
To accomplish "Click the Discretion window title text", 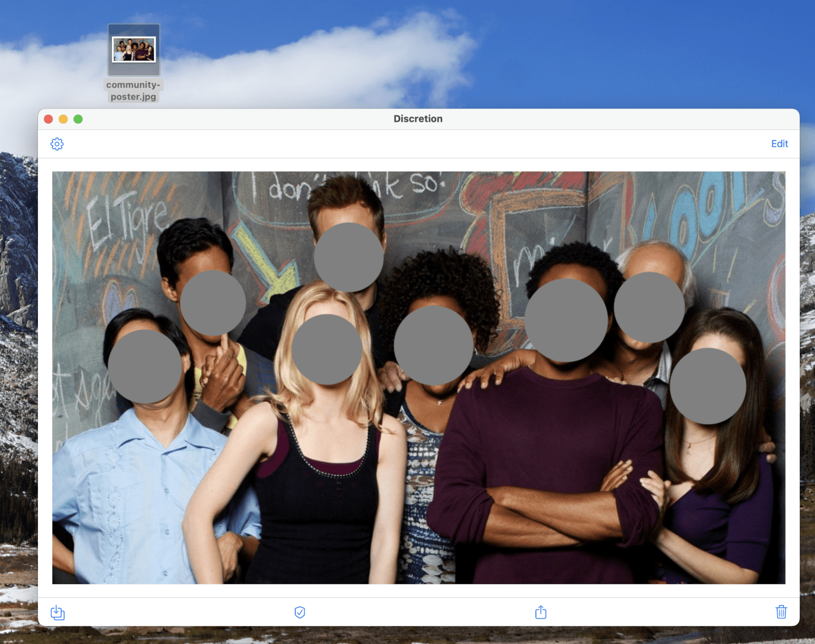I will (x=418, y=119).
